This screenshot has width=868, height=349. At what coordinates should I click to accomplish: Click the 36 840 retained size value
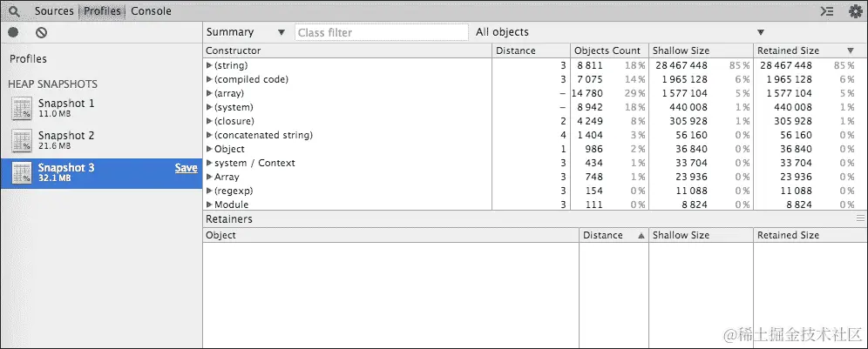796,149
